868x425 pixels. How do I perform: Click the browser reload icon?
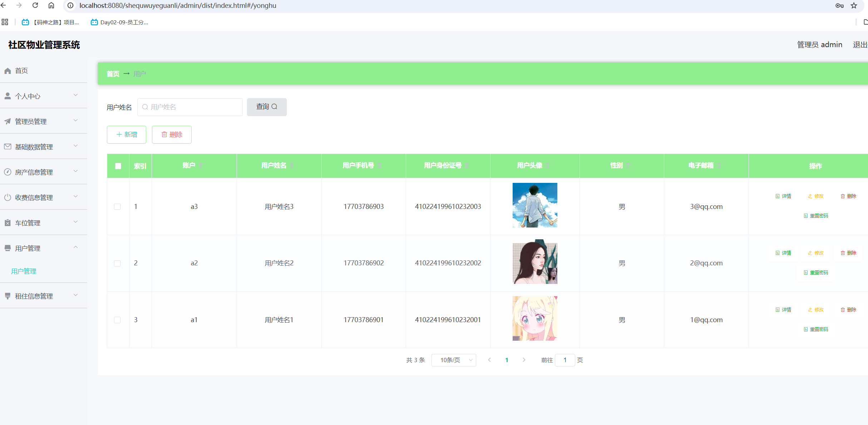(35, 5)
